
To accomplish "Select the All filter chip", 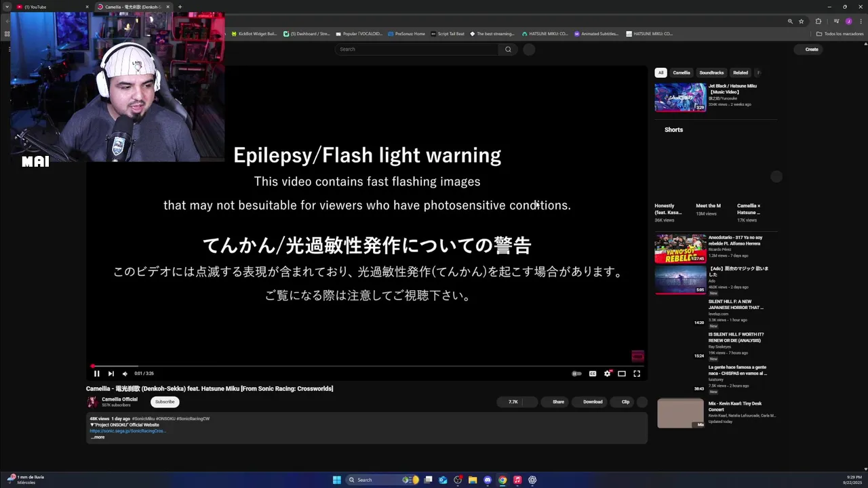I will pos(660,73).
